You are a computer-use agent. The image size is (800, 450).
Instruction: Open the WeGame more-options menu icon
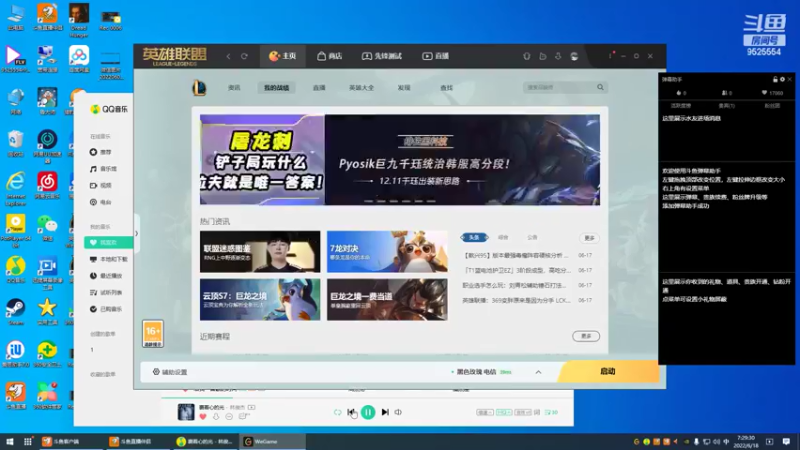(x=610, y=56)
